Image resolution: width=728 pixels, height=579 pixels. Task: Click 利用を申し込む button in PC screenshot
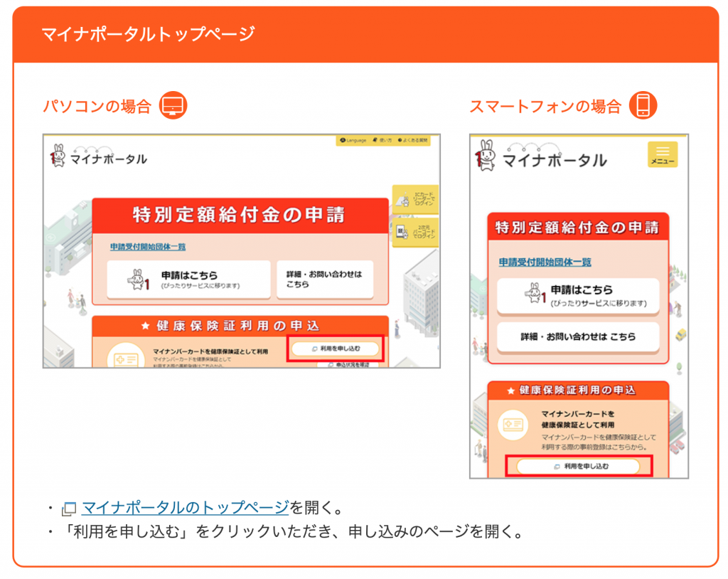coord(336,349)
